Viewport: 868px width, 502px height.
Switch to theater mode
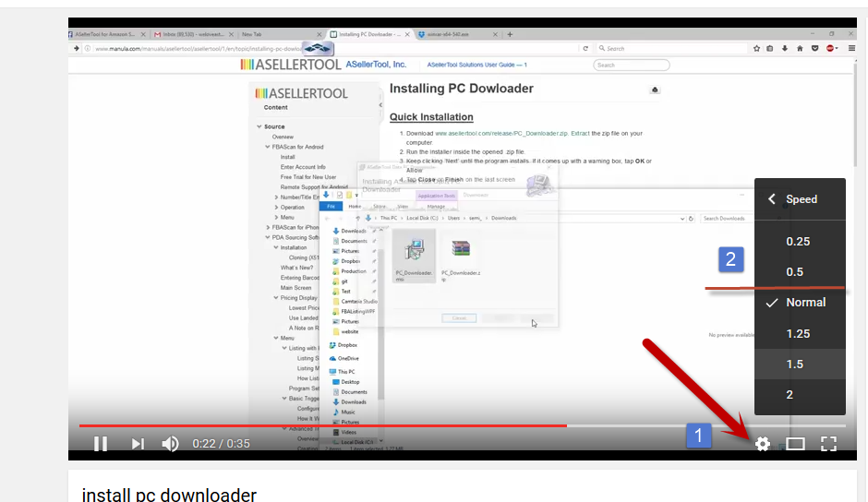795,443
